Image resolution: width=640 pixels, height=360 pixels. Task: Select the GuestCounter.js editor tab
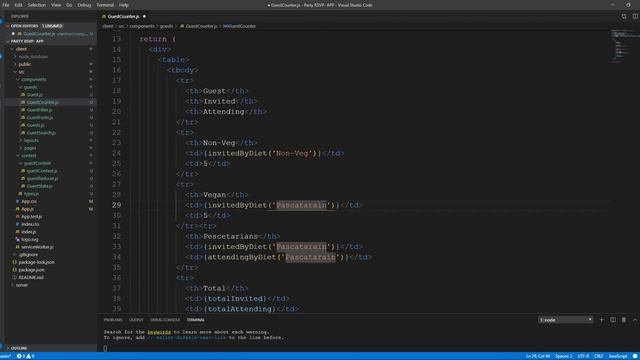124,16
